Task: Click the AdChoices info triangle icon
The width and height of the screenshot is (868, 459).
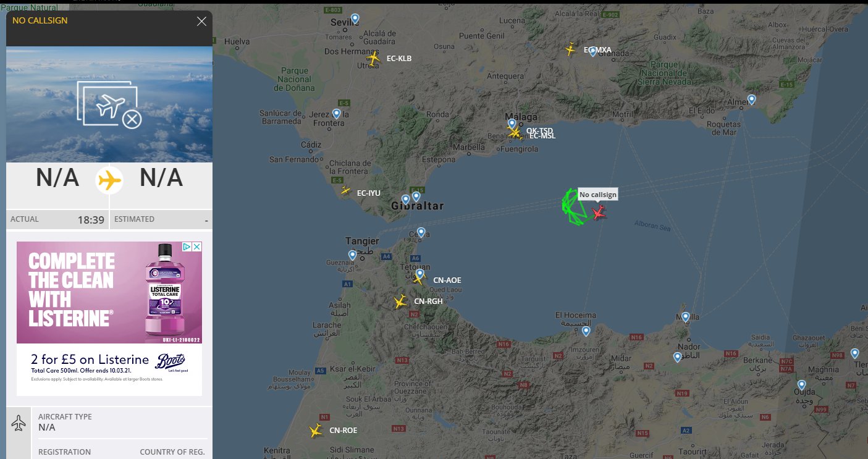Action: click(x=187, y=246)
